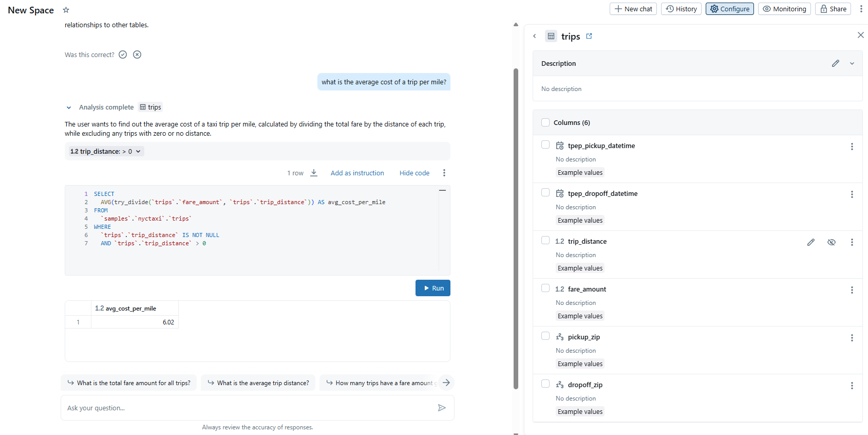This screenshot has width=868, height=435.
Task: Run the SQL query
Action: point(432,288)
